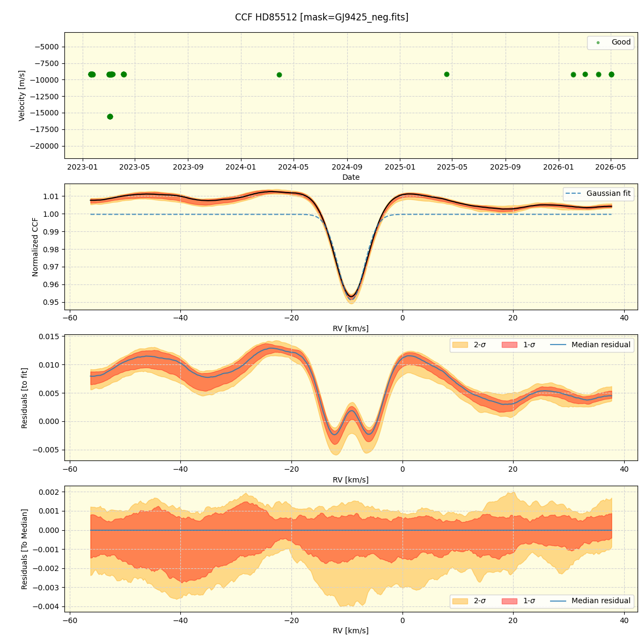The image size is (644, 644).
Task: Click 'RV [km/s]' label under the bottom panel
Action: 351,631
